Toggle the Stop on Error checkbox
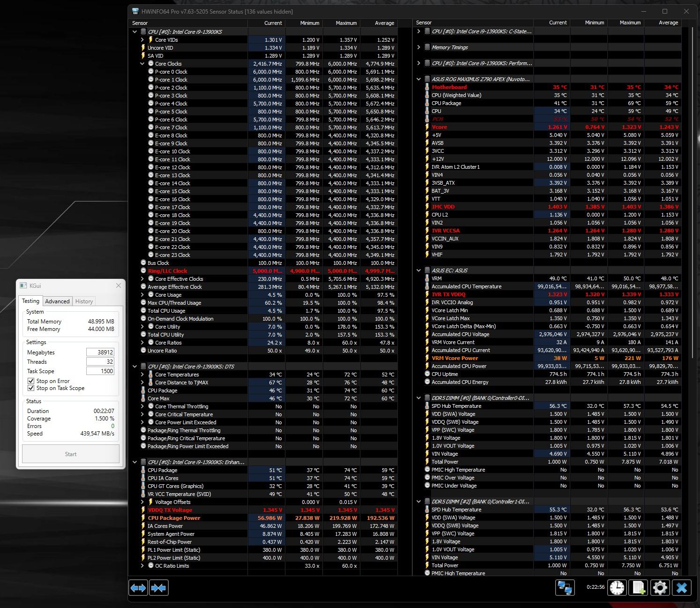Screen dimensions: 700x608 point(31,381)
